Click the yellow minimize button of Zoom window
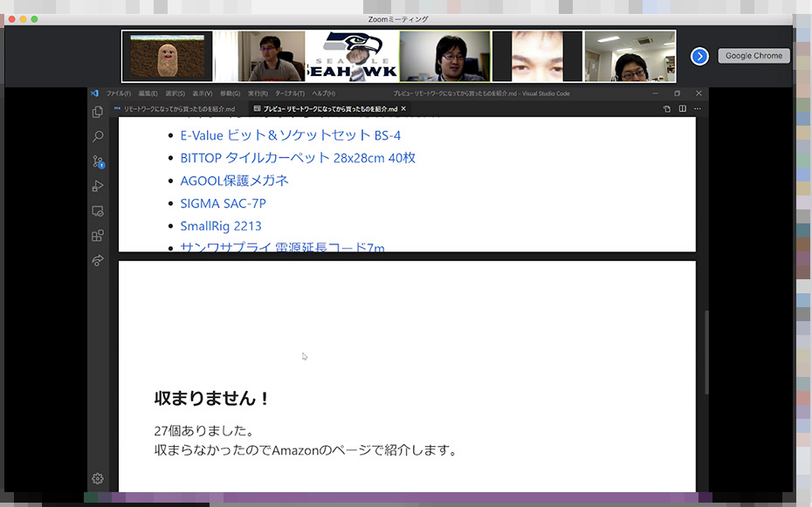Viewport: 812px width, 507px height. coord(24,19)
